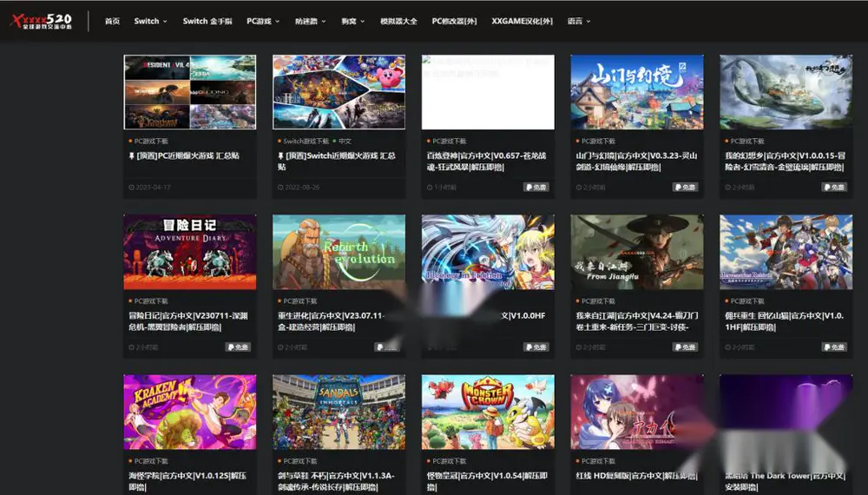Open the Monster Crown game thumbnail
868x495 pixels.
pyautogui.click(x=488, y=412)
